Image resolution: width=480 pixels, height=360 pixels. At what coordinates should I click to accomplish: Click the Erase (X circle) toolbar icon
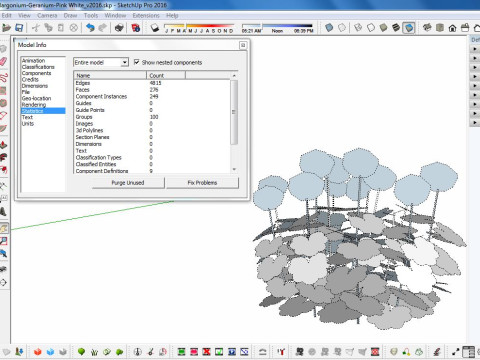[x=74, y=28]
